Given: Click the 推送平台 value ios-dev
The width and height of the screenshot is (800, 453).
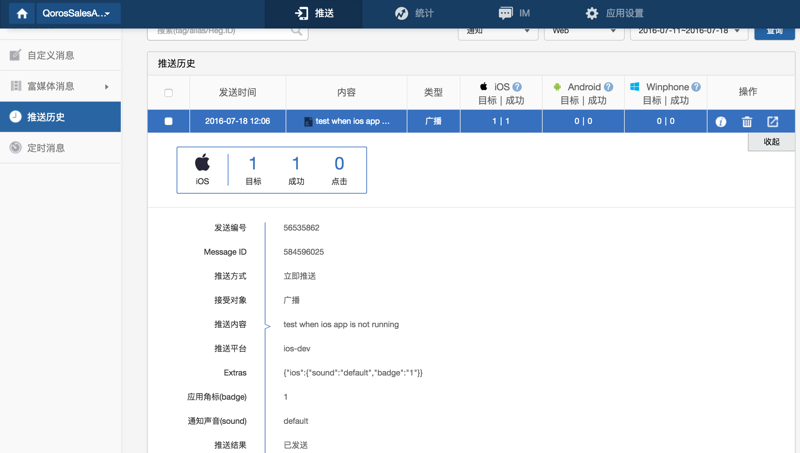Looking at the screenshot, I should (297, 349).
